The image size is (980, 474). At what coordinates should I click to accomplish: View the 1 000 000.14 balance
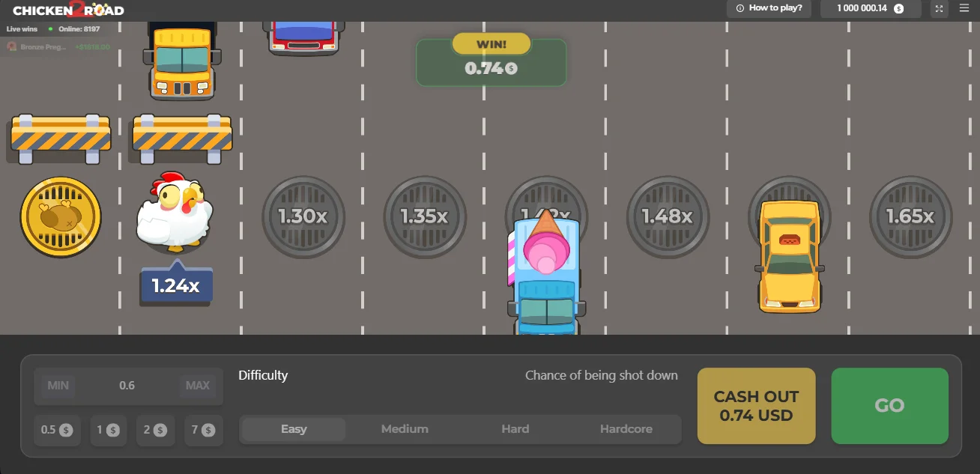(x=871, y=8)
